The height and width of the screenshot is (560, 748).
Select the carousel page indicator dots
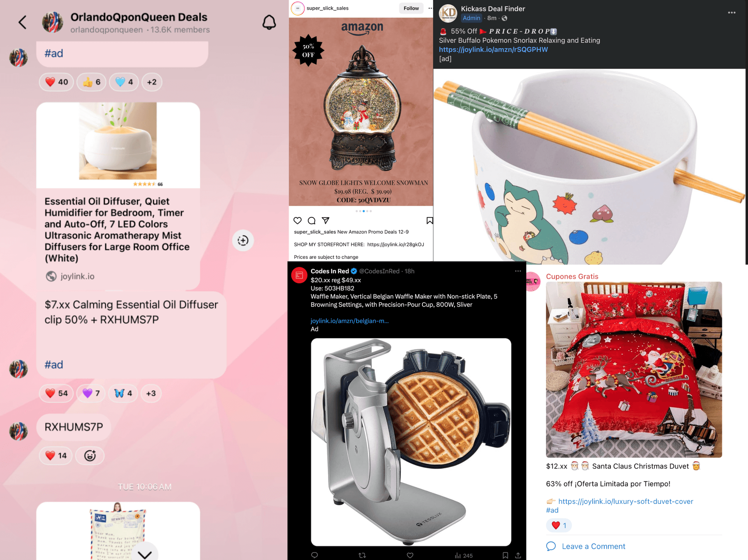coord(363,211)
